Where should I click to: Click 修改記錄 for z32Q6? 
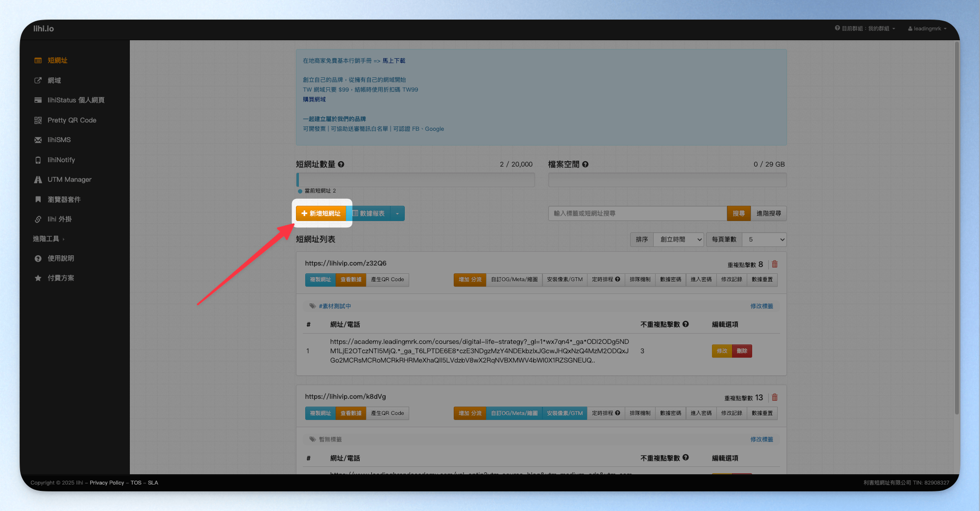tap(732, 280)
